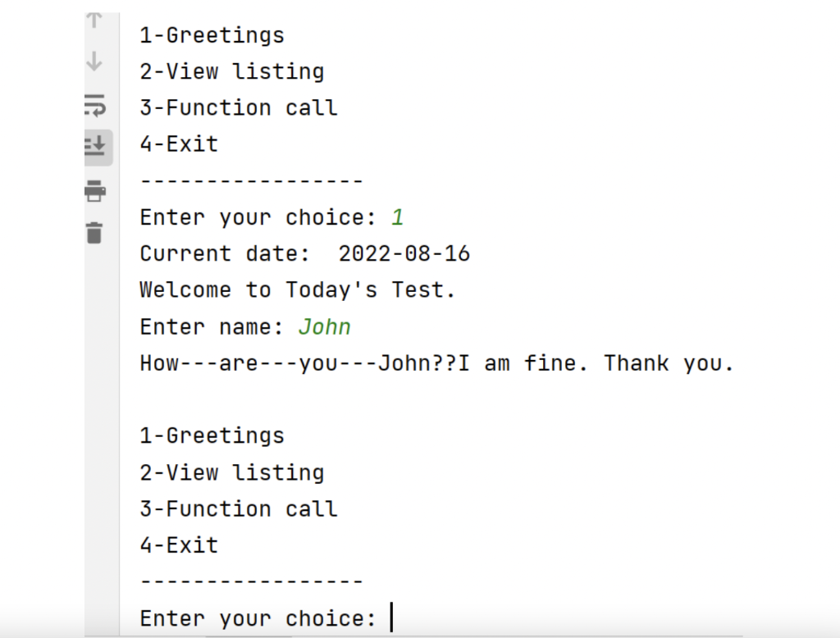840x638 pixels.
Task: Toggle Use Soft Wraps for the console
Action: coord(95,105)
